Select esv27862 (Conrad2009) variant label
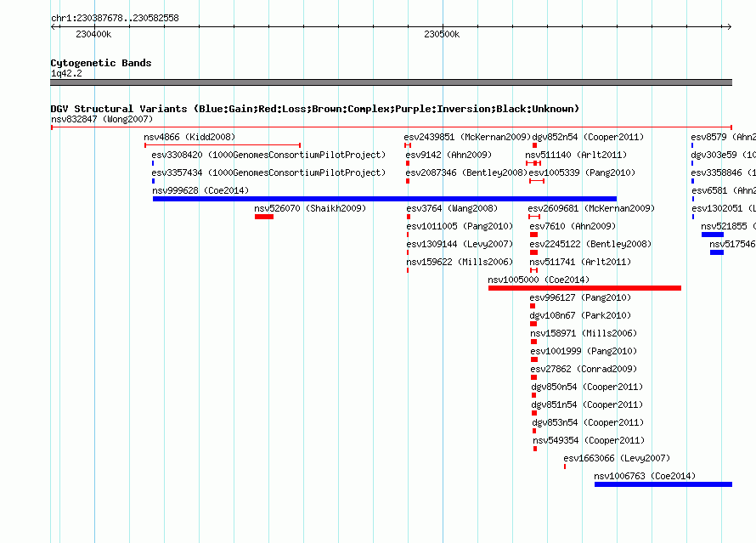 [584, 369]
